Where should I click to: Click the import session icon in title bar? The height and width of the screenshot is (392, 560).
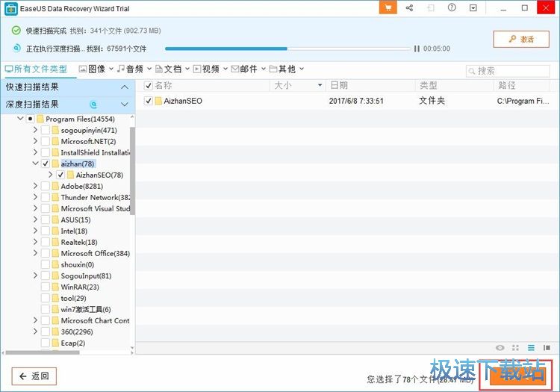(x=431, y=8)
